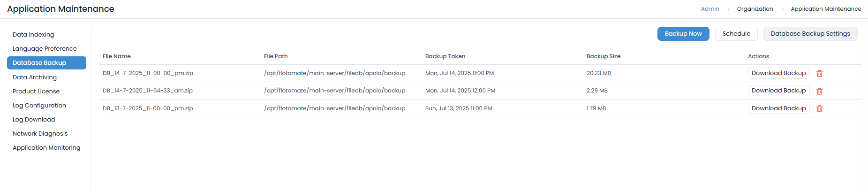Download the 2.29 MB backup file
The image size is (868, 191).
pos(778,91)
